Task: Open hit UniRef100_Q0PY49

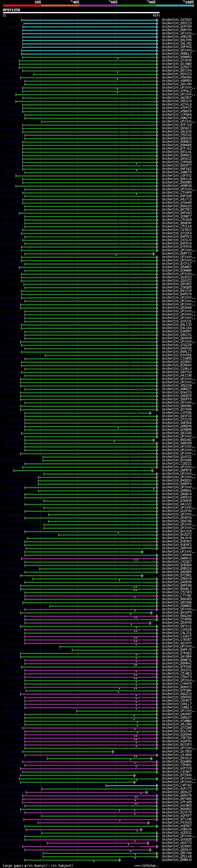Action: pyautogui.click(x=176, y=26)
